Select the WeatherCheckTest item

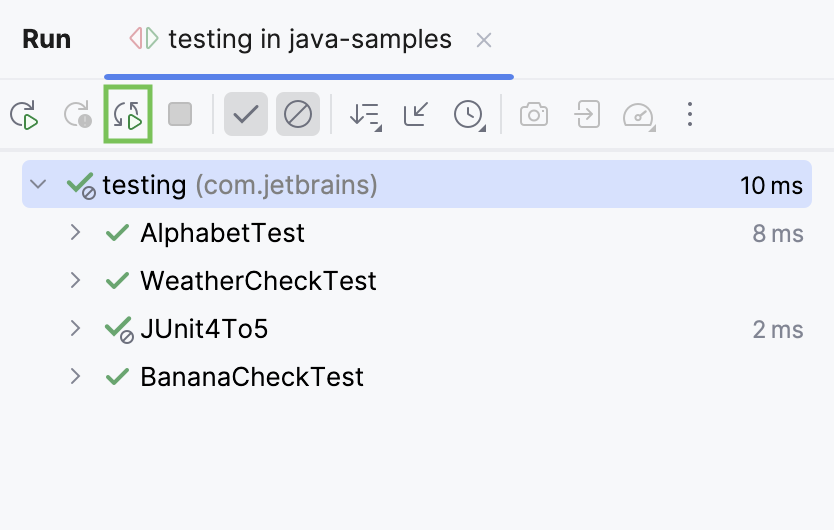click(258, 281)
